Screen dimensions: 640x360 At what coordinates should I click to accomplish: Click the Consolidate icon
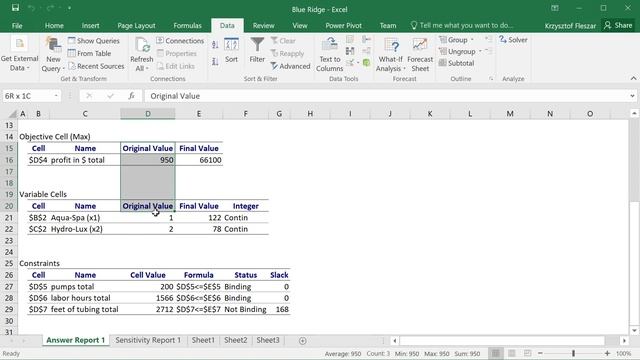tap(367, 40)
